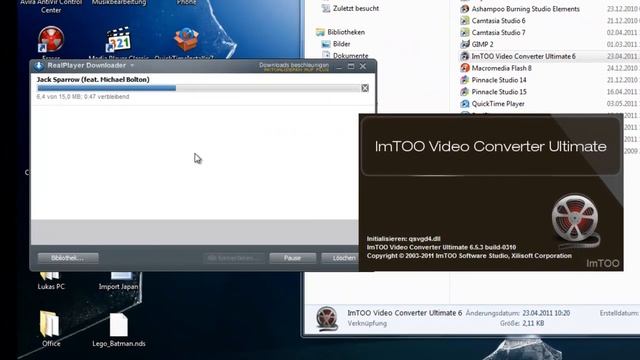Image resolution: width=640 pixels, height=360 pixels.
Task: Click the ImTOO Video Converter Ultimate 6 list icon
Action: click(x=464, y=56)
